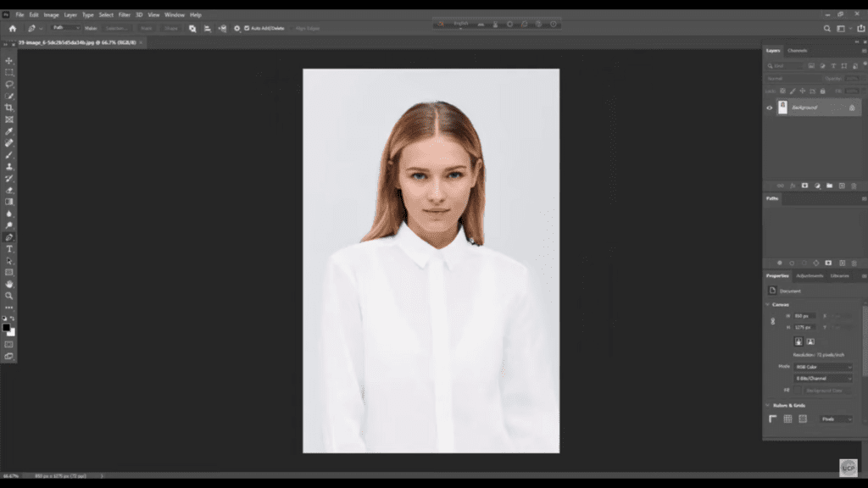Viewport: 868px width, 488px height.
Task: Hide the Background layer with eye icon
Action: coord(770,108)
